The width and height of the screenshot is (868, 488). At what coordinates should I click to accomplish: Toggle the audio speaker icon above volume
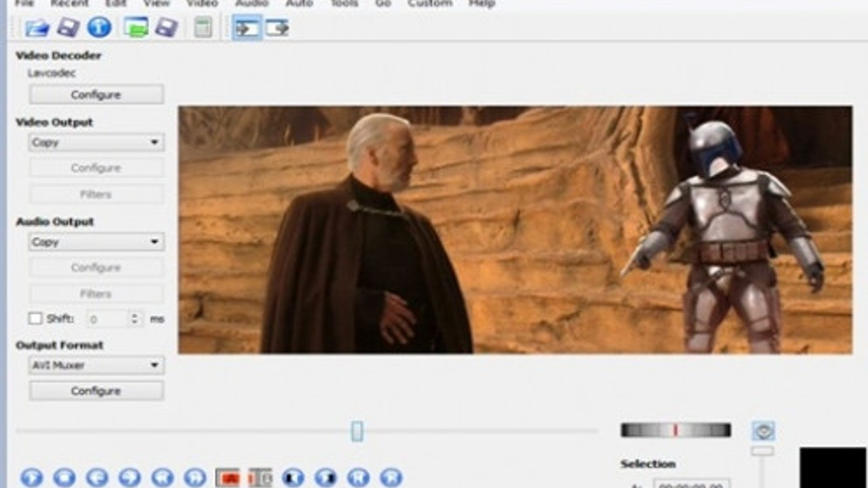[763, 431]
